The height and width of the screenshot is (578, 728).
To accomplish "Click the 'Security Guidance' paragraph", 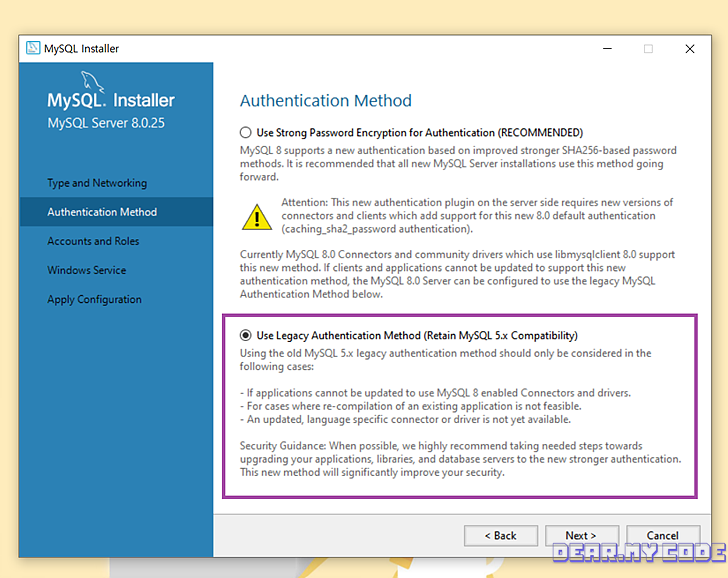I will click(x=460, y=459).
